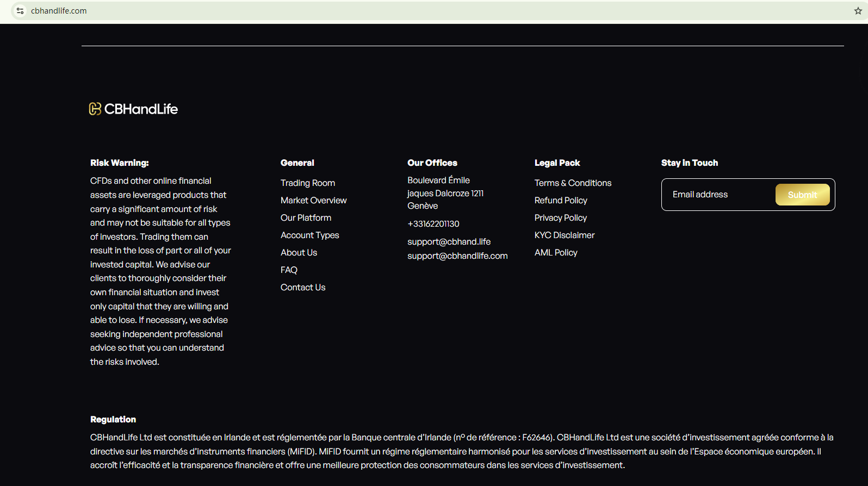The width and height of the screenshot is (868, 486).
Task: View Account Types page
Action: [x=309, y=235]
